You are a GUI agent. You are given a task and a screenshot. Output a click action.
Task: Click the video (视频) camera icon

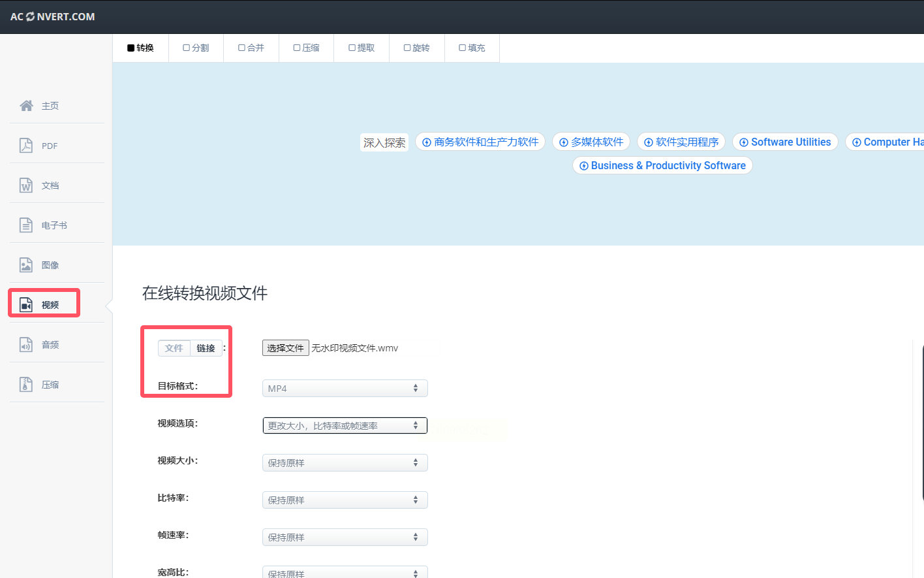point(26,305)
